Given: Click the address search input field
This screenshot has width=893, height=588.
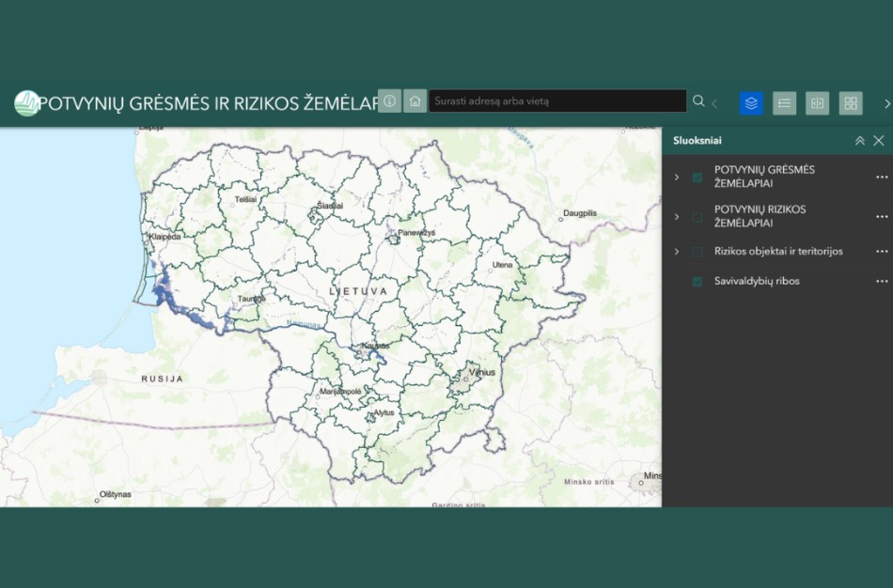Looking at the screenshot, I should click(556, 100).
